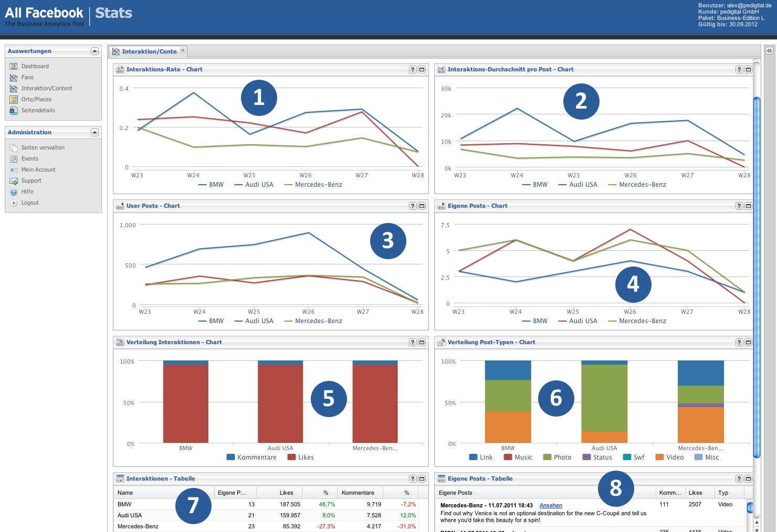The width and height of the screenshot is (777, 532).
Task: Show help for Verteilung Post-Typen chart
Action: click(739, 342)
